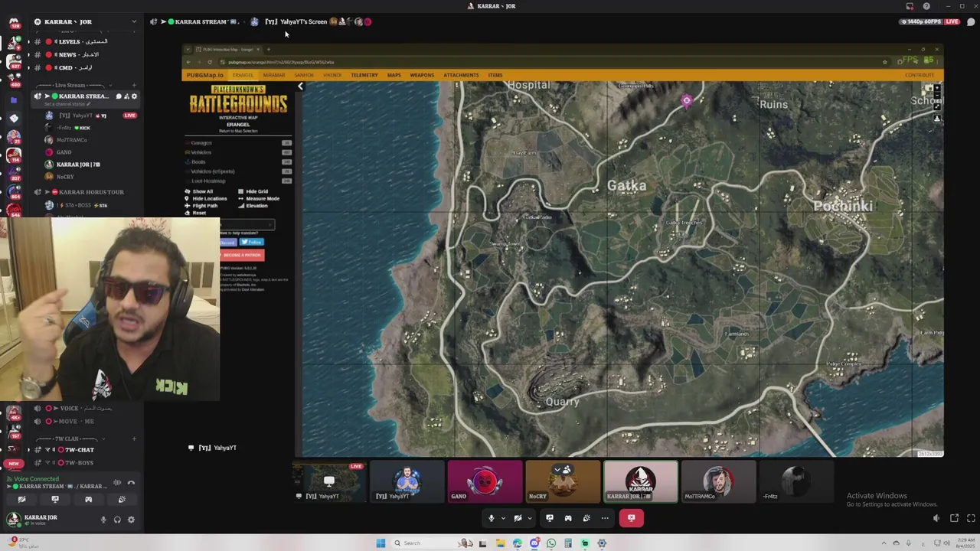Share screen from the call control bar

550,518
